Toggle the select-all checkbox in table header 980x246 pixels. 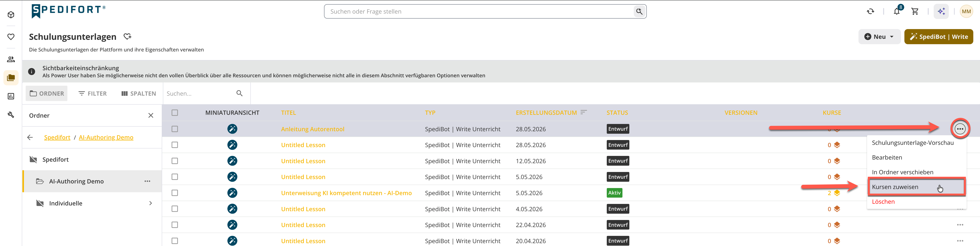[175, 112]
